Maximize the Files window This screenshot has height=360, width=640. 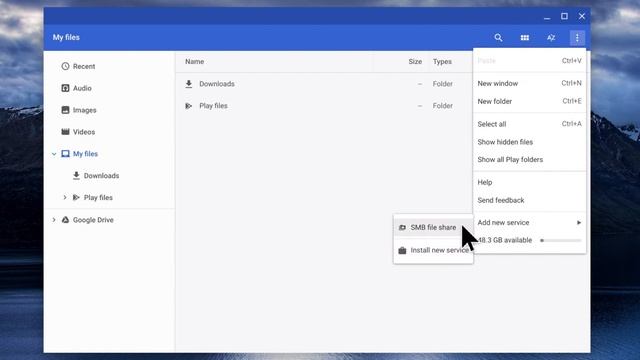click(564, 16)
